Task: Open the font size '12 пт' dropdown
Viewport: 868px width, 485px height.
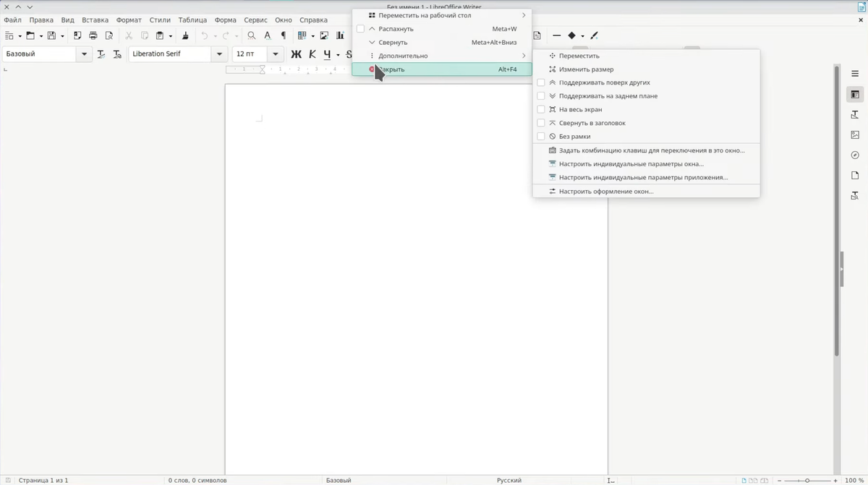Action: [276, 53]
